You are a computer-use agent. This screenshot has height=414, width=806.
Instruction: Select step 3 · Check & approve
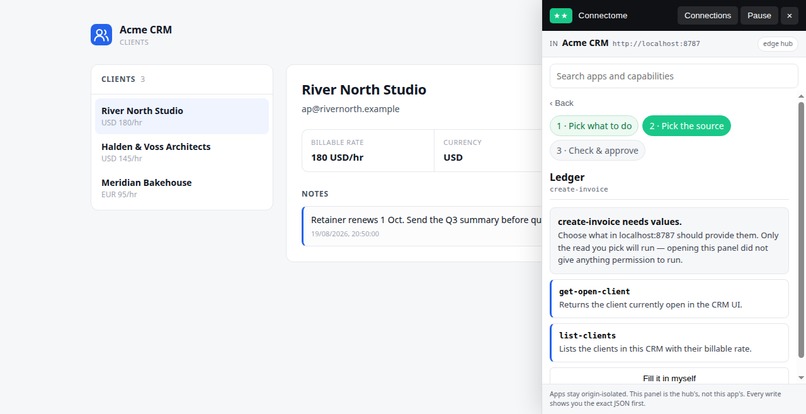pyautogui.click(x=597, y=151)
